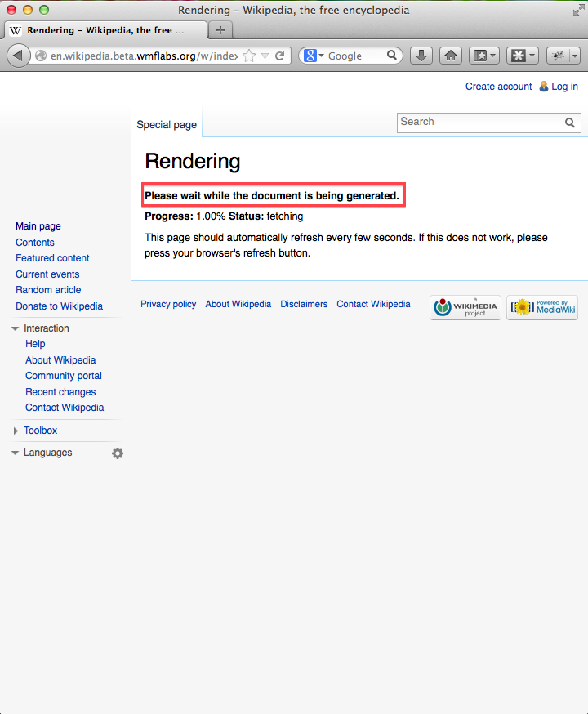This screenshot has height=714, width=588.
Task: Click the Powered by MediaWiki badge
Action: tap(542, 307)
